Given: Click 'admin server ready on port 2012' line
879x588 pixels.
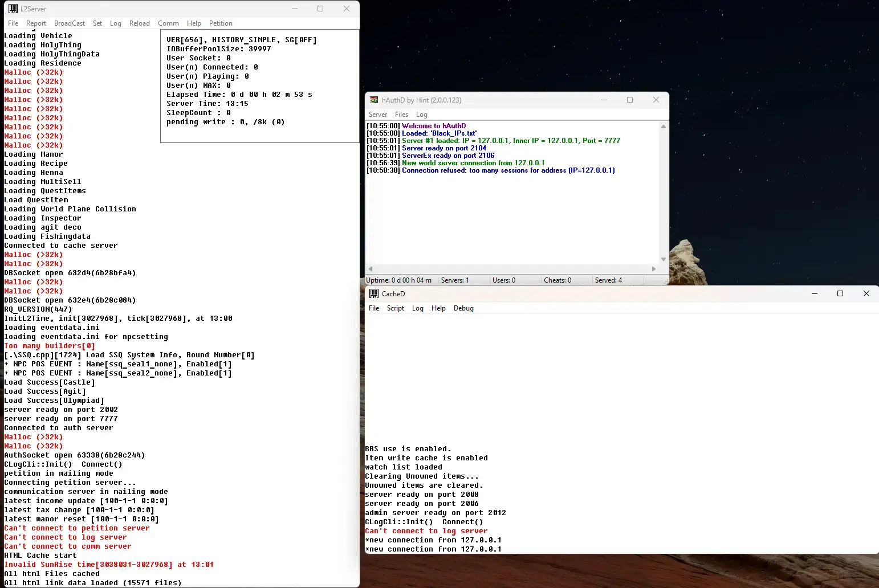Looking at the screenshot, I should pyautogui.click(x=436, y=513).
